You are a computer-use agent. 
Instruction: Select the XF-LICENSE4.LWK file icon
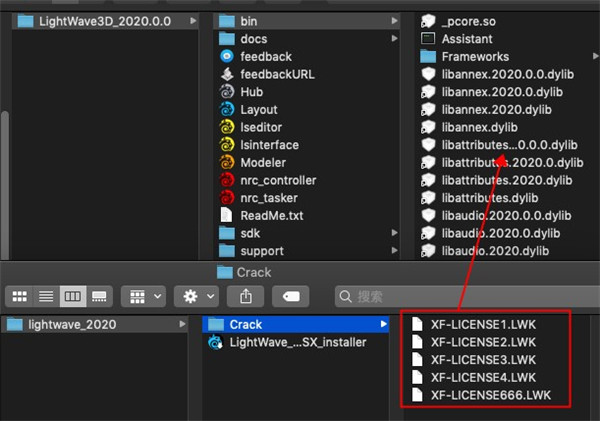[x=417, y=377]
